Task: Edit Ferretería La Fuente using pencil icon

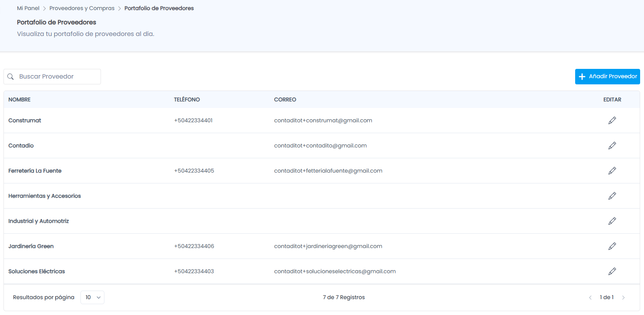Action: (612, 171)
